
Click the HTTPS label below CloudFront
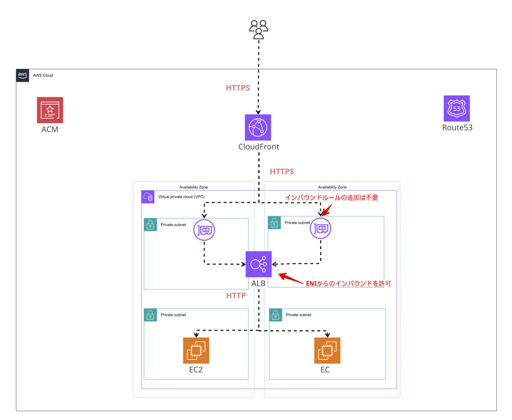[282, 172]
